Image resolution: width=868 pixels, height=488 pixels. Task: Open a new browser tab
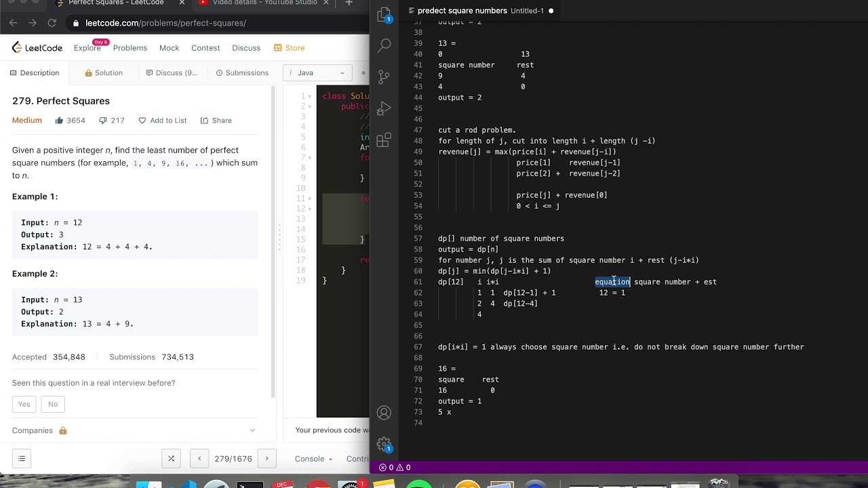[349, 3]
